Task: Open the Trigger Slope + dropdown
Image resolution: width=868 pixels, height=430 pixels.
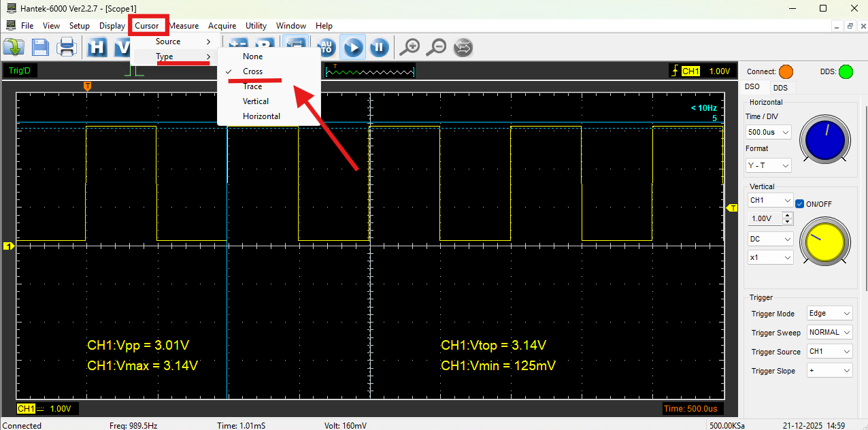Action: [x=829, y=371]
